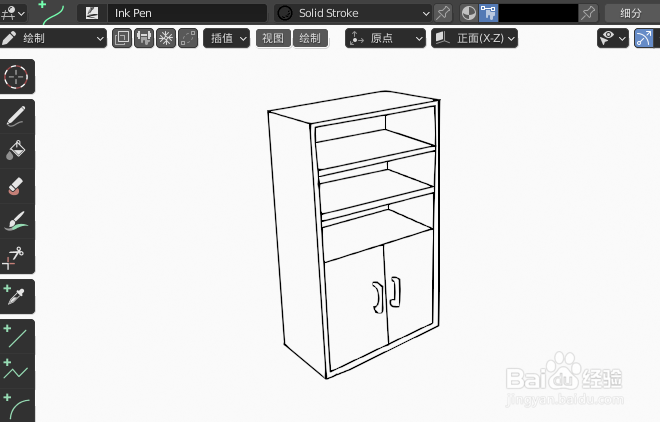Screen dimensions: 660x422
Task: Pin the Solid Stroke material
Action: (443, 13)
